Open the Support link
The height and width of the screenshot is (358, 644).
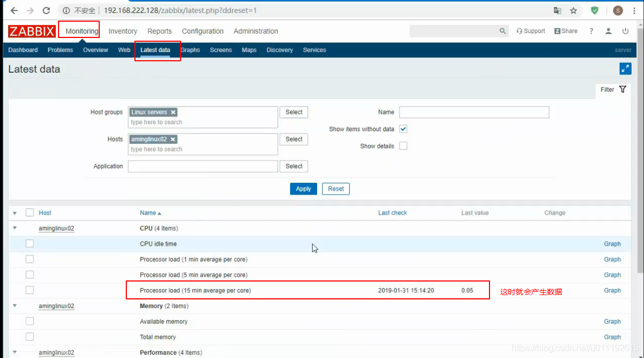(x=531, y=31)
